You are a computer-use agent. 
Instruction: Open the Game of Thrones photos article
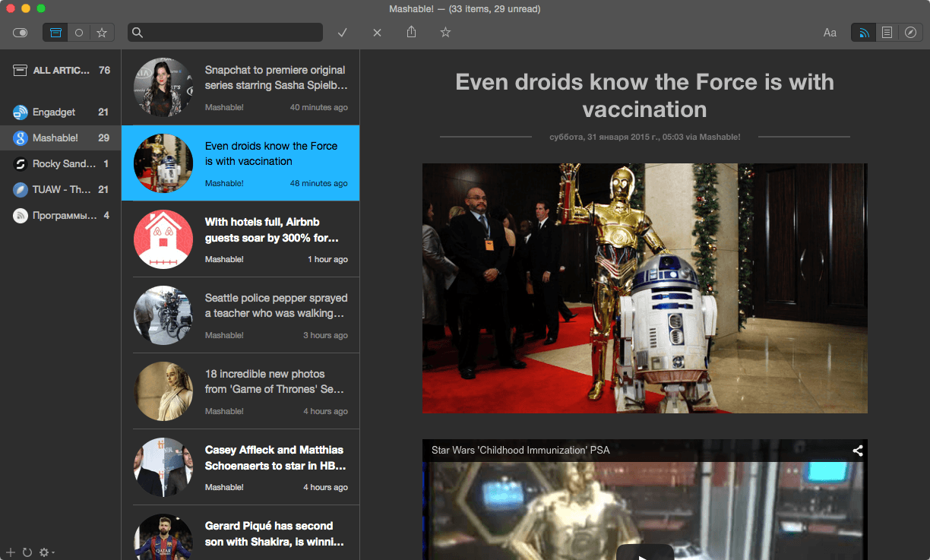(241, 391)
